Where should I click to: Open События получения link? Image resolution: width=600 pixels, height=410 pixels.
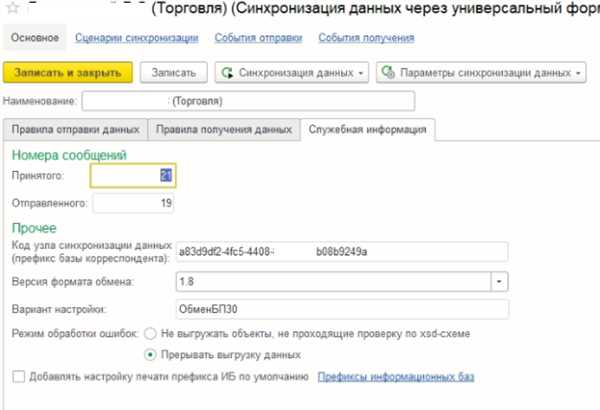(366, 38)
